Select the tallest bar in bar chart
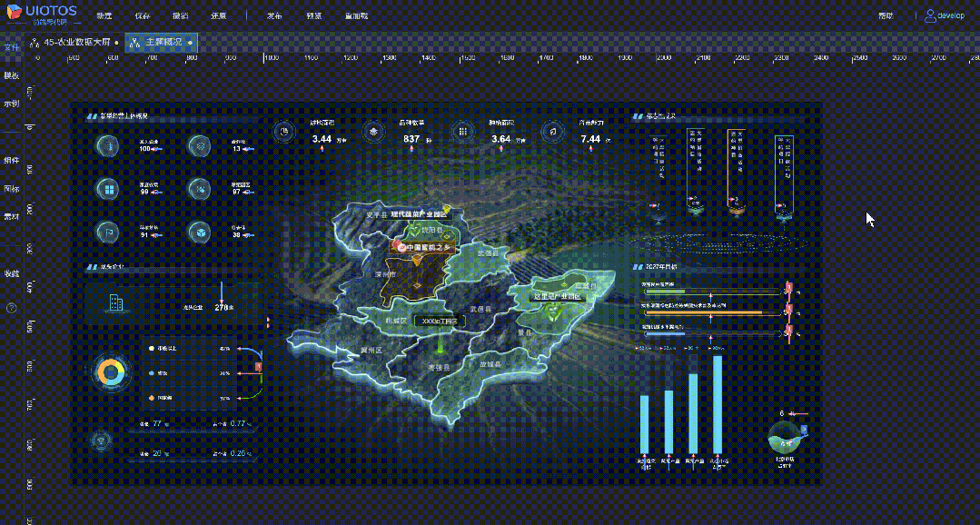The width and height of the screenshot is (980, 525). (718, 404)
